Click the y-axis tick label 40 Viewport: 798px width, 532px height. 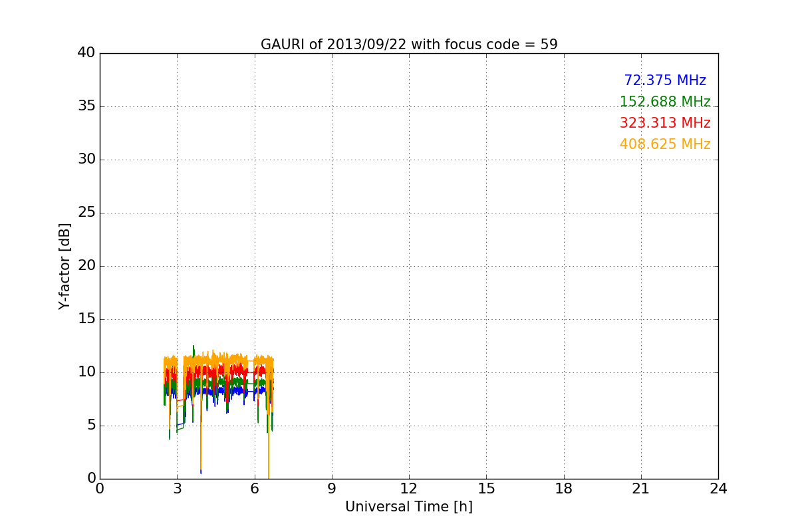[86, 53]
